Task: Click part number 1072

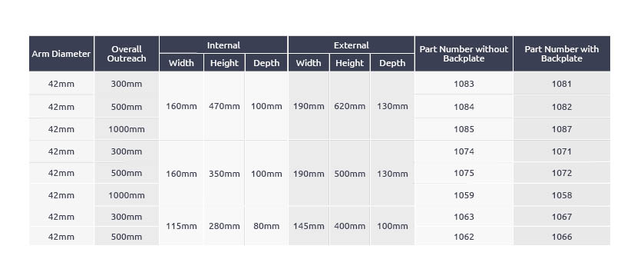Action: tap(561, 173)
